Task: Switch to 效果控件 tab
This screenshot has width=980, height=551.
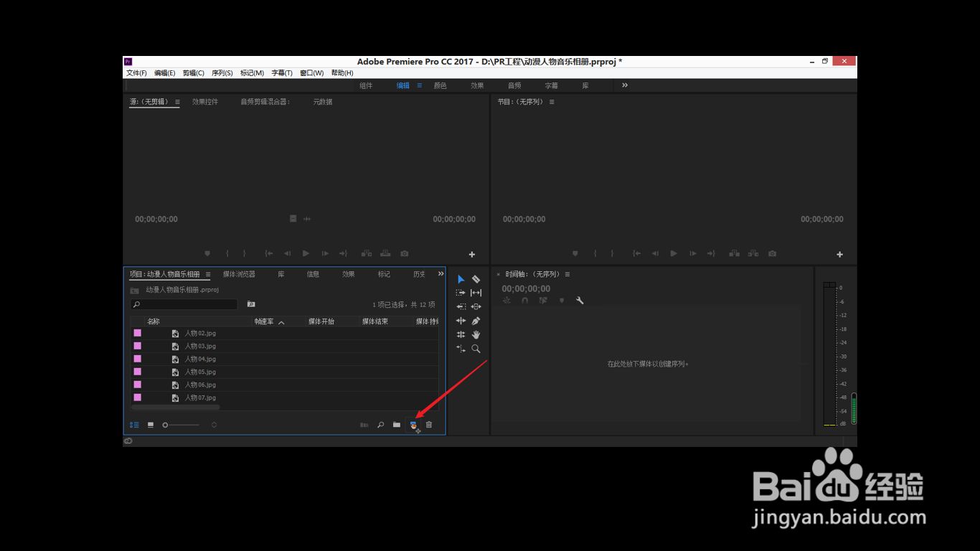Action: click(x=205, y=102)
